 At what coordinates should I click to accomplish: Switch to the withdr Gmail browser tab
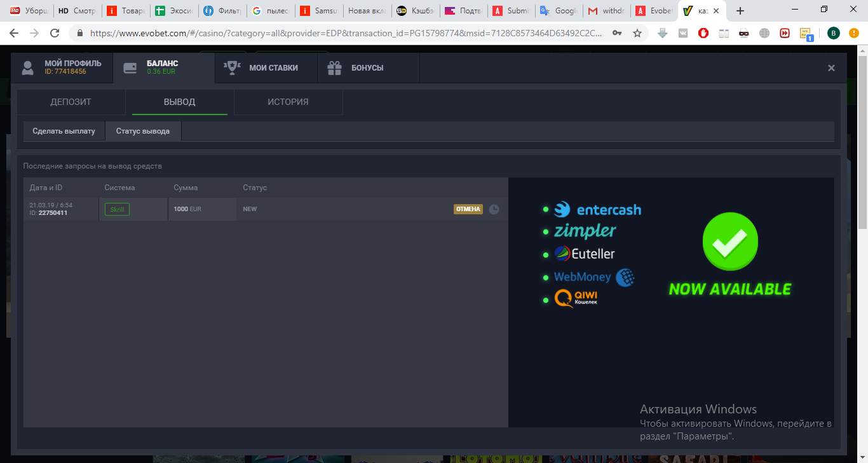click(x=607, y=11)
